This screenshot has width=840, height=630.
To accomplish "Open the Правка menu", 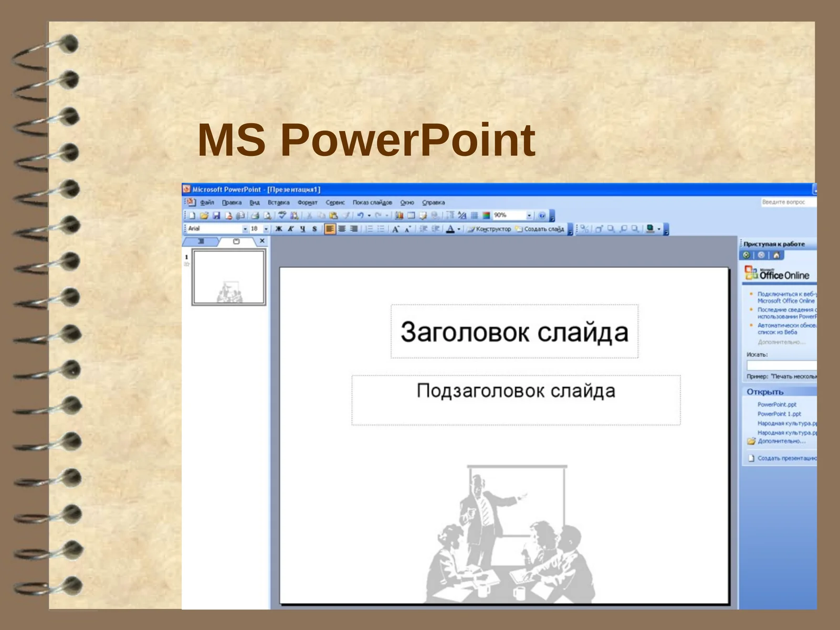I will click(x=232, y=202).
